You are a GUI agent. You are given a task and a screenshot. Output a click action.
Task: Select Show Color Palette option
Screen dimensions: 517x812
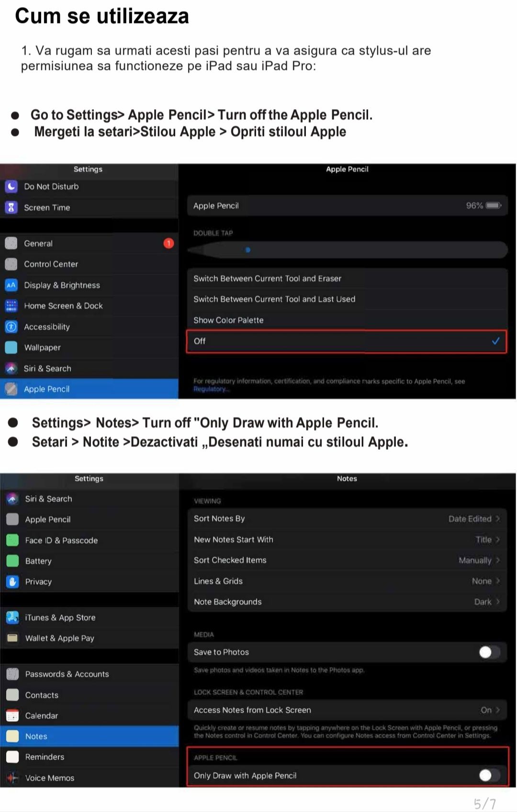pos(347,320)
